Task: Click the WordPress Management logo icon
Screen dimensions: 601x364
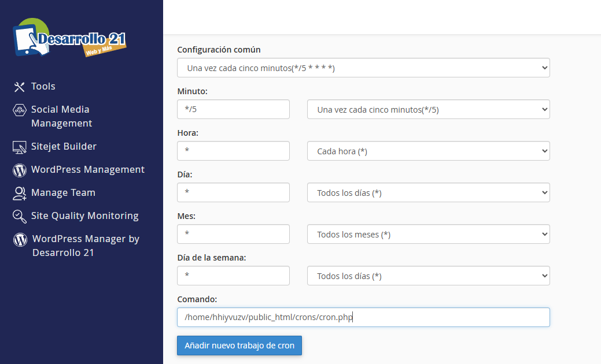Action: coord(20,170)
